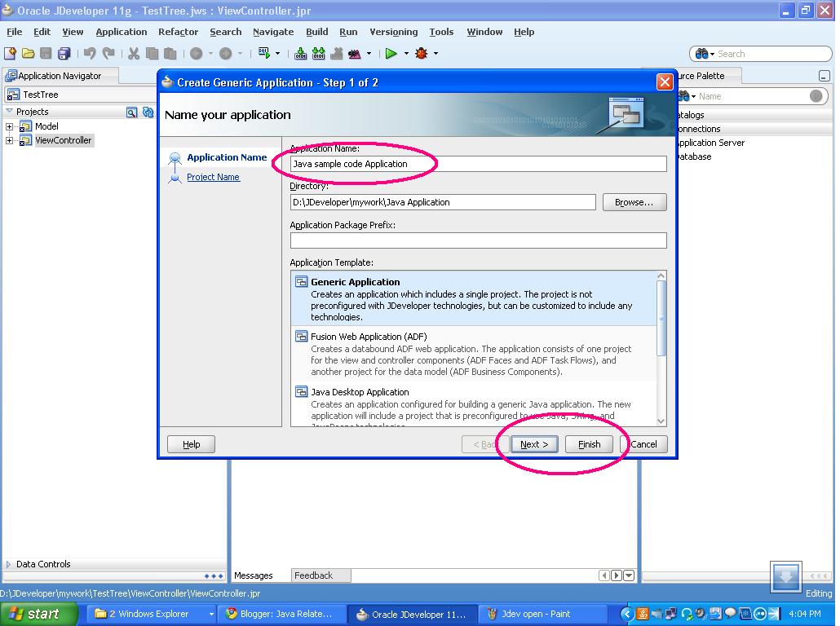Click the speech bubble tray icon
This screenshot has width=840, height=626.
tap(730, 614)
